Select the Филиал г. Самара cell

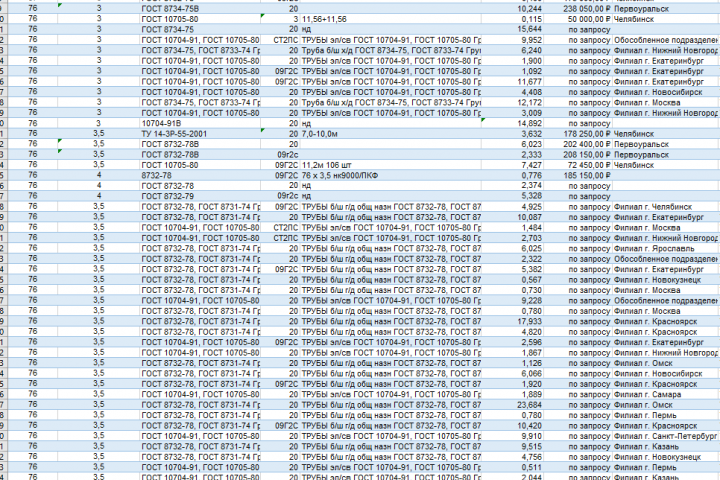666,395
